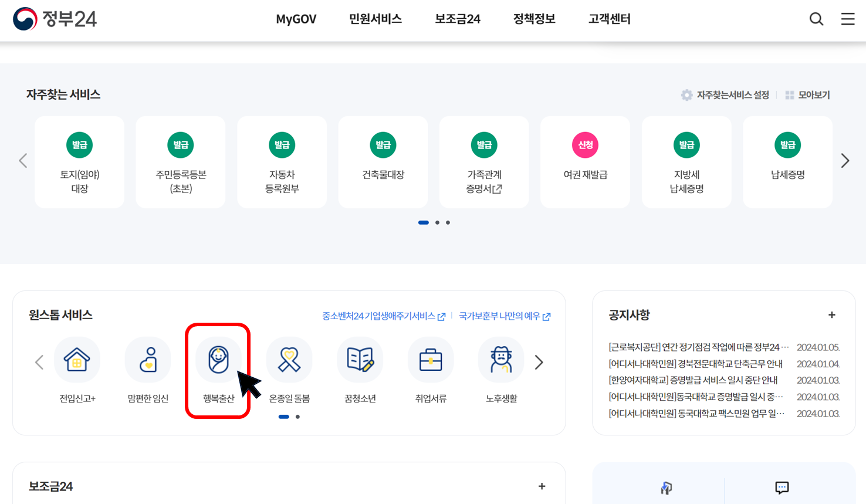Open 동국대학교 증명발급 일시 중단 notice
866x504 pixels.
pos(696,397)
